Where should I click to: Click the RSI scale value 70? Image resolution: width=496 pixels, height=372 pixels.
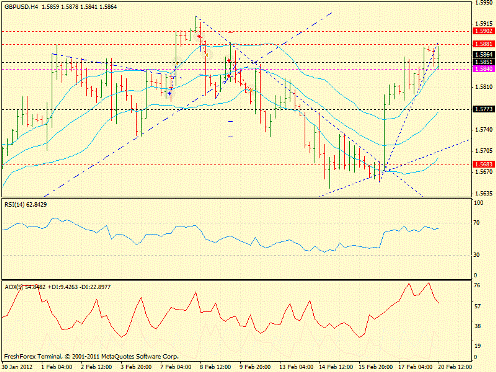pos(477,222)
